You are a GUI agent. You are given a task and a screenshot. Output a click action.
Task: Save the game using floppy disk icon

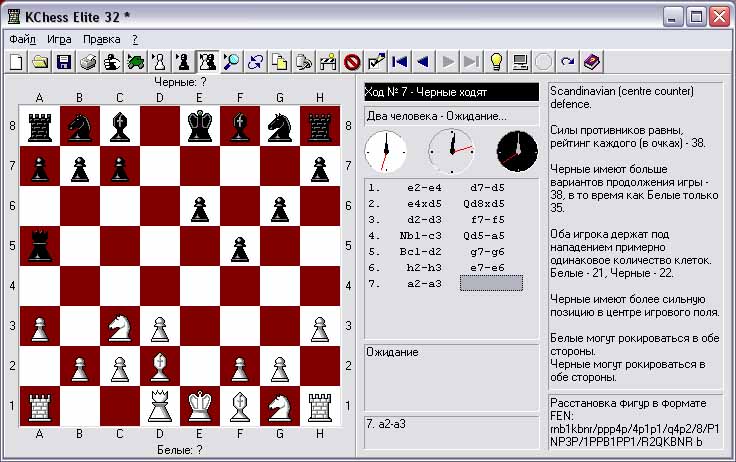63,62
